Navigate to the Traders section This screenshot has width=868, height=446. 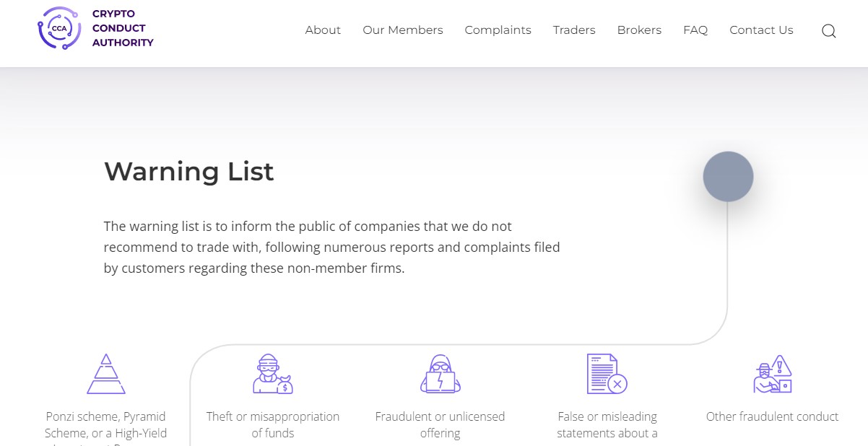[574, 30]
